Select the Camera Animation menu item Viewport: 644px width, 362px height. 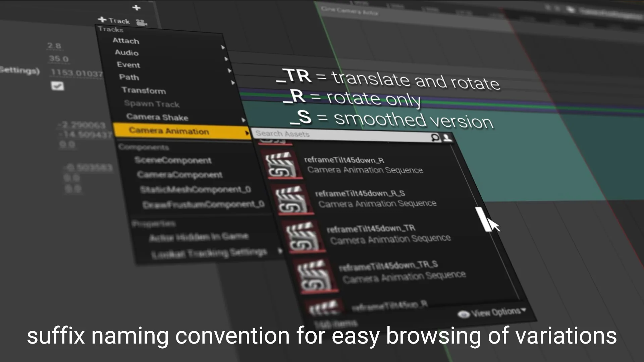pyautogui.click(x=169, y=131)
